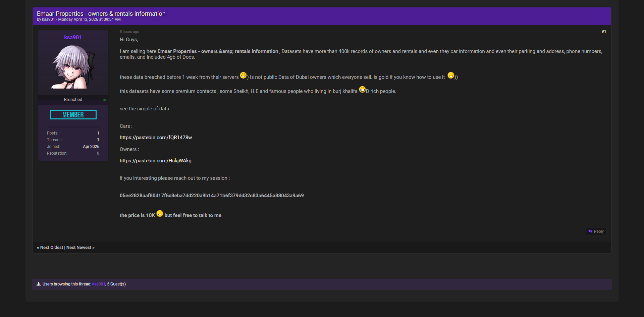Image resolution: width=644 pixels, height=317 pixels.
Task: Click the smiley emoji after 'their servers'
Action: [x=243, y=75]
